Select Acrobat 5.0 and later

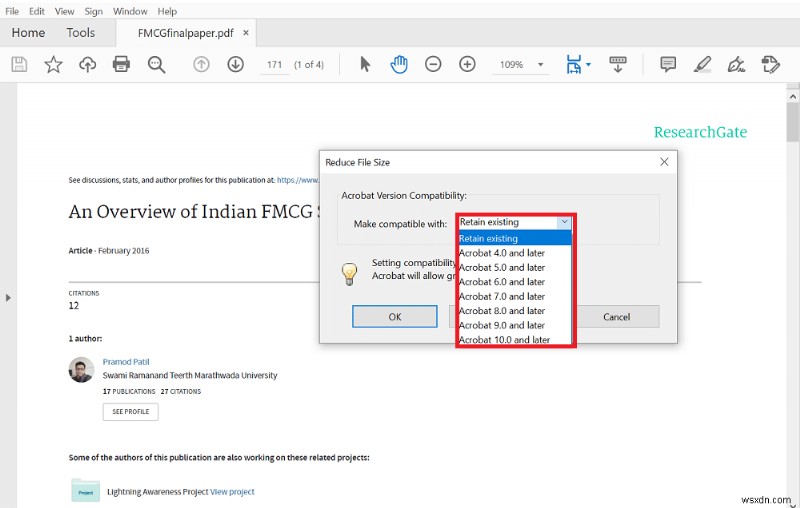(x=514, y=267)
